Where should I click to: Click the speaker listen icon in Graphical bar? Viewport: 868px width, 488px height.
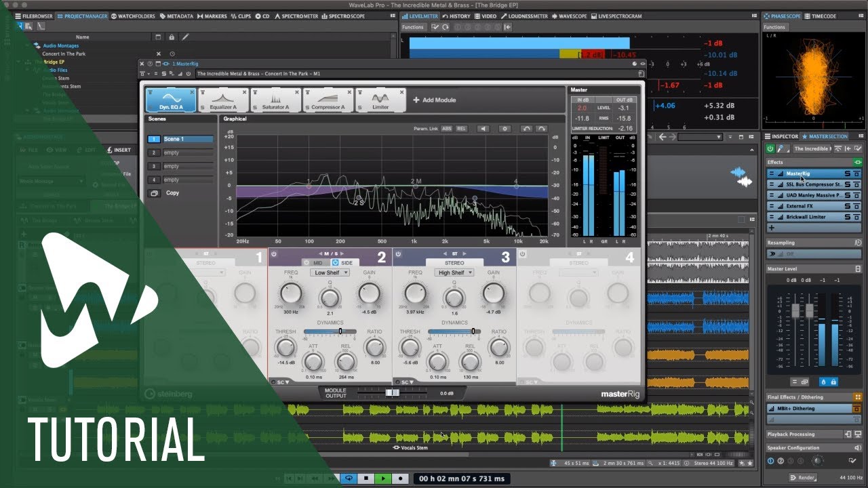pos(483,128)
